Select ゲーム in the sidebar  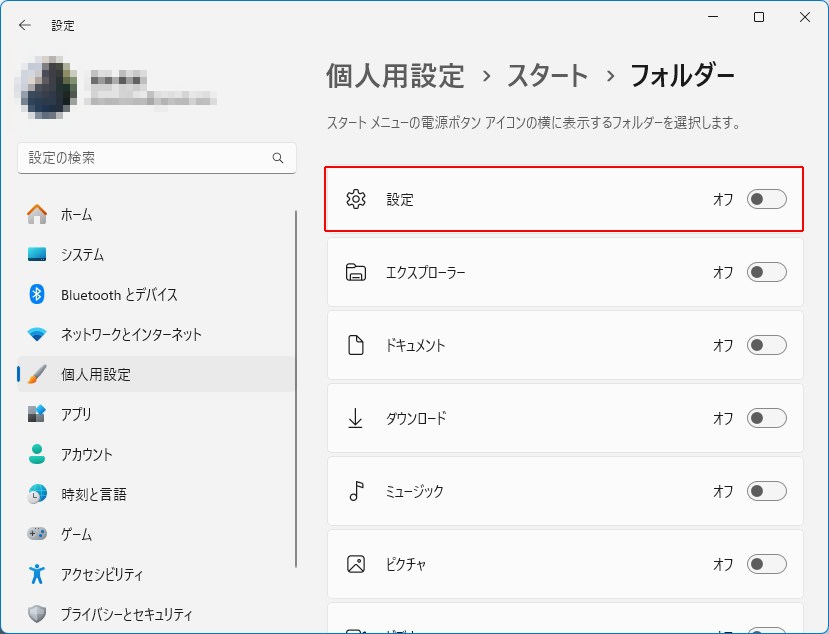tap(156, 534)
